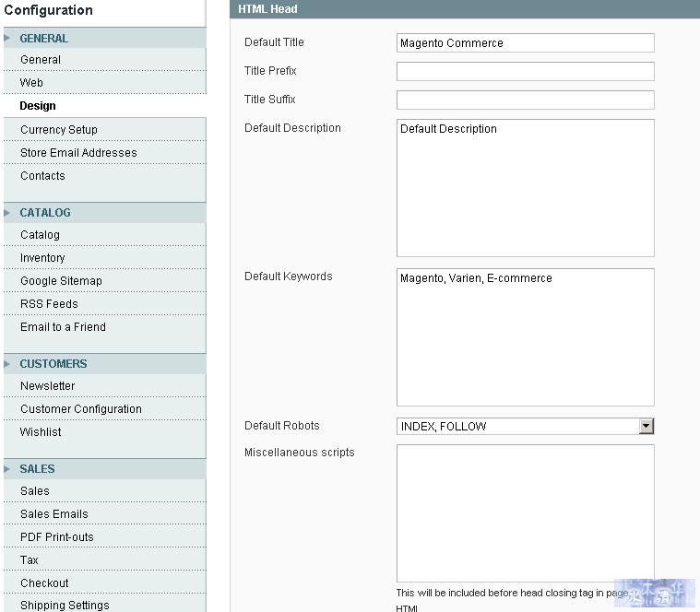
Task: Click the SALES section heading text
Action: 37,469
